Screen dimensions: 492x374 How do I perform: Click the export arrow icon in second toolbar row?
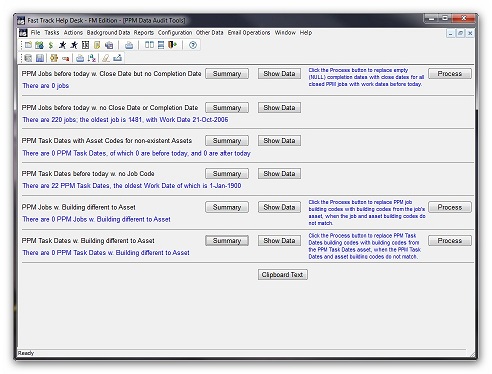117,58
